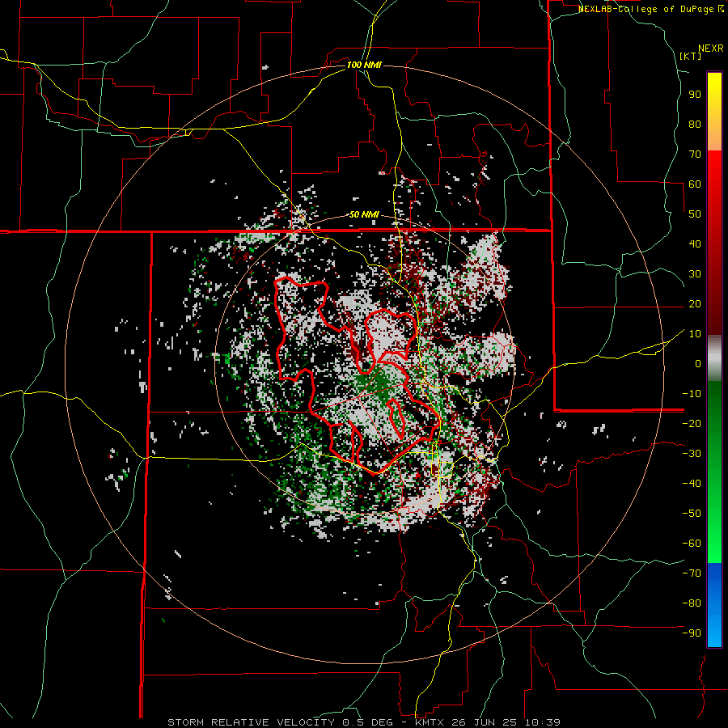This screenshot has height=728, width=728.
Task: Pick the gray zero-velocity band on color bar
Action: [714, 358]
